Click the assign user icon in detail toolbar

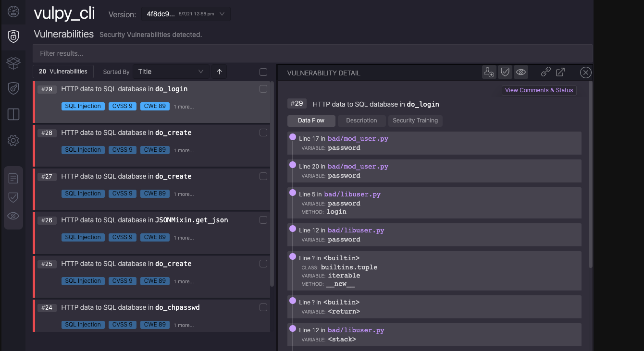[489, 73]
